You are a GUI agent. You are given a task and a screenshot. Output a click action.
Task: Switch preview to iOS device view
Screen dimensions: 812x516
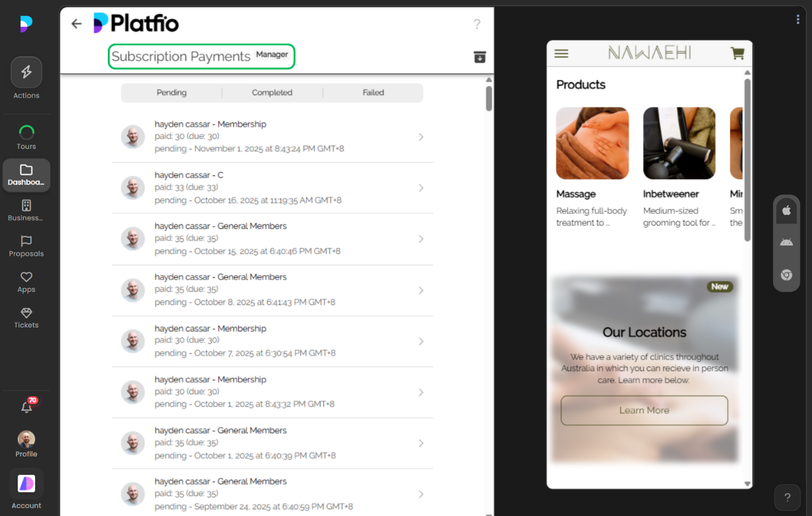786,210
